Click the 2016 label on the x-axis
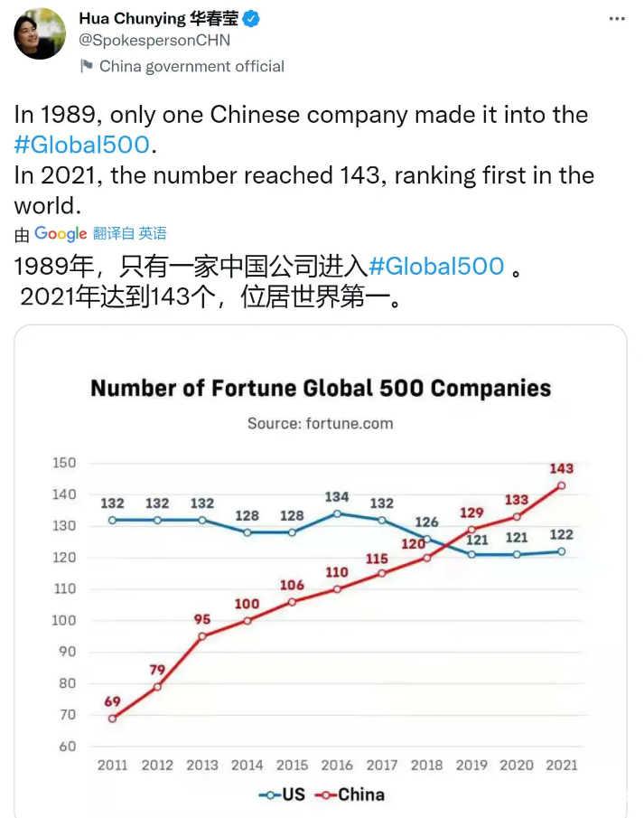Image resolution: width=644 pixels, height=818 pixels. 337,765
